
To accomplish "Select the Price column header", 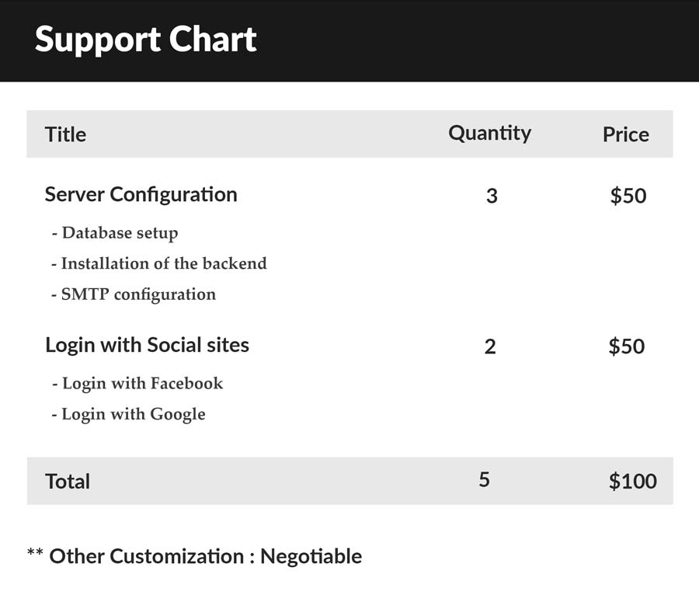I will (626, 134).
